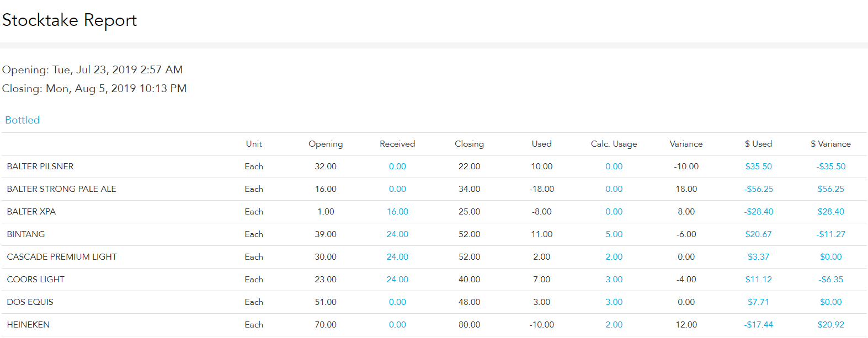Click Received 0.00 for DOS EQUIS
The image size is (868, 338).
[397, 302]
